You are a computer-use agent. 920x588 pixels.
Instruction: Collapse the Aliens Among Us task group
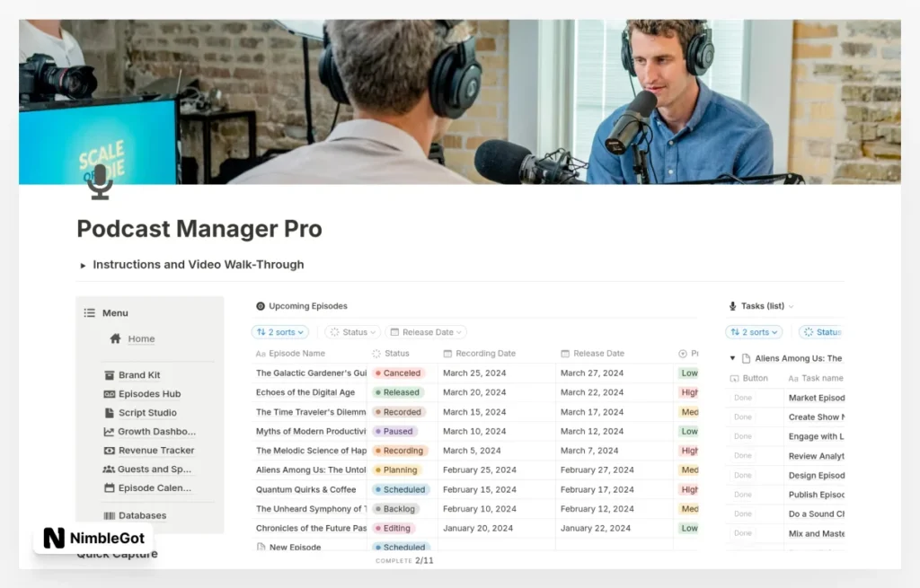tap(732, 358)
